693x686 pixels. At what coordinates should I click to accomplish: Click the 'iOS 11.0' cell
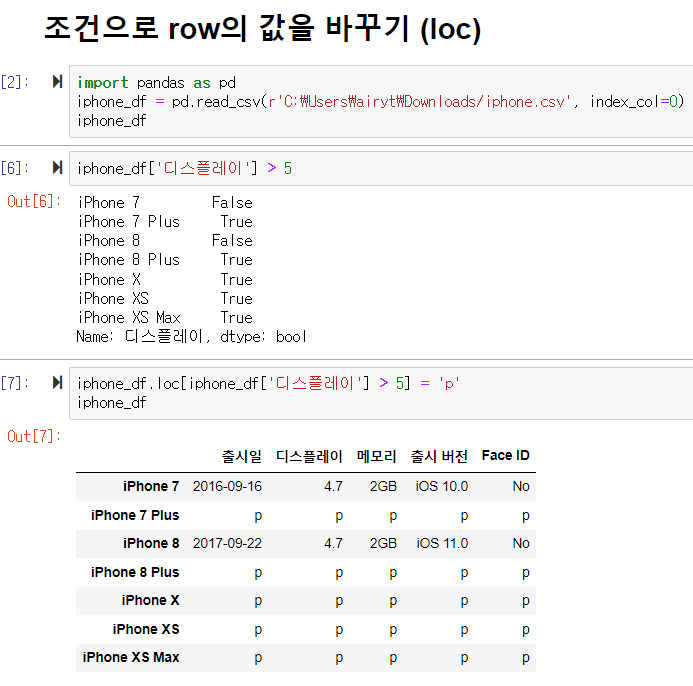[x=442, y=544]
